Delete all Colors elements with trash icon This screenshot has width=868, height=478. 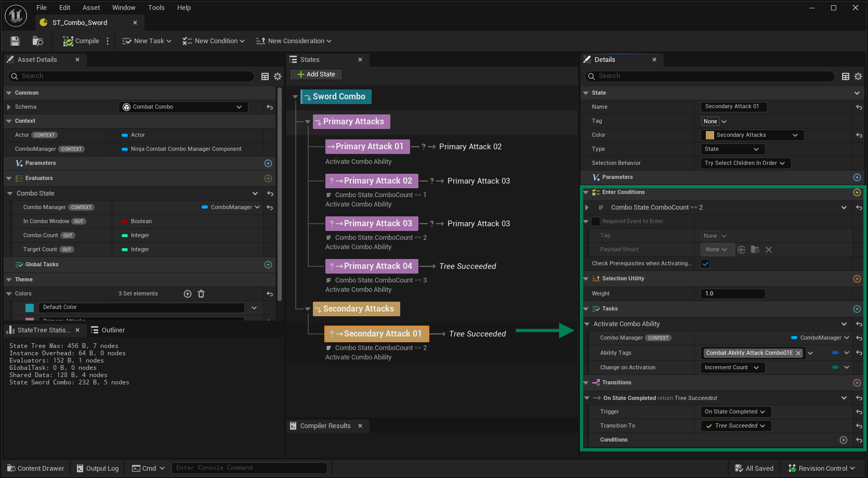tap(201, 294)
